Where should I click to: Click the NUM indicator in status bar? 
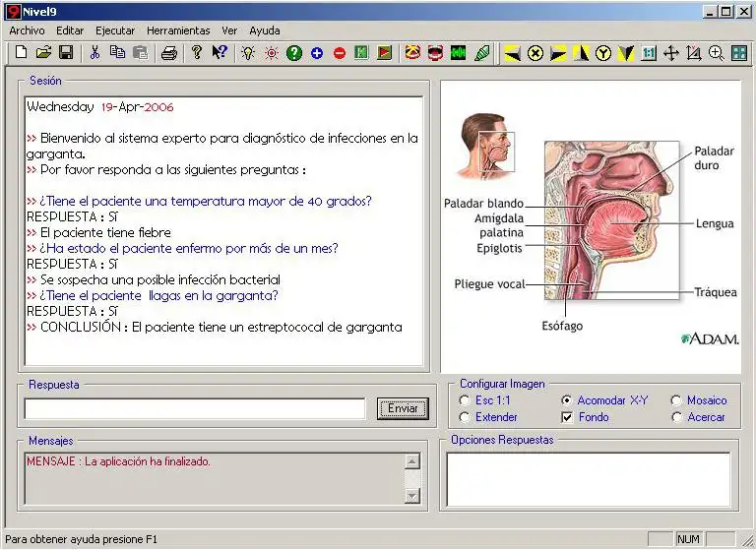click(688, 539)
